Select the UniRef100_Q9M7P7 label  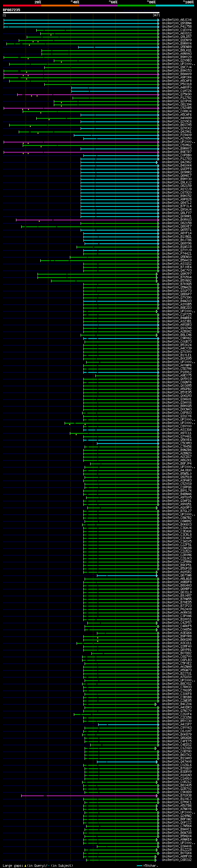[177, 274]
